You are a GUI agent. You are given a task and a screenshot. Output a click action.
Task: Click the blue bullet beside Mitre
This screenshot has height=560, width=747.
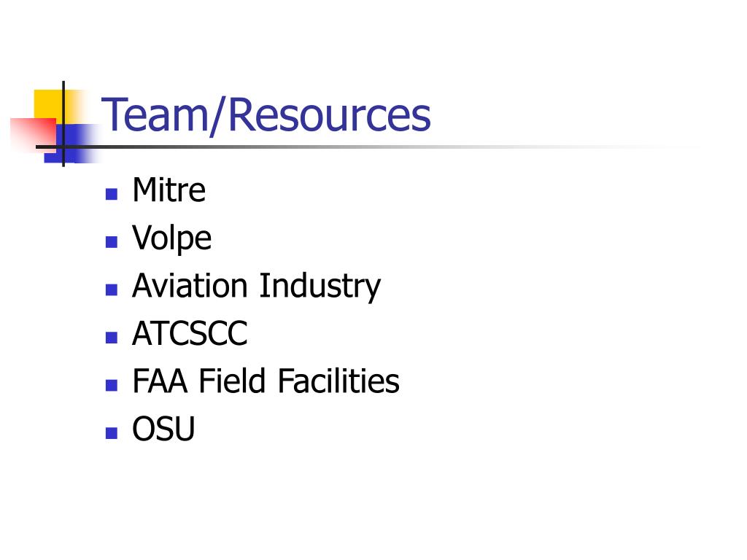(112, 194)
